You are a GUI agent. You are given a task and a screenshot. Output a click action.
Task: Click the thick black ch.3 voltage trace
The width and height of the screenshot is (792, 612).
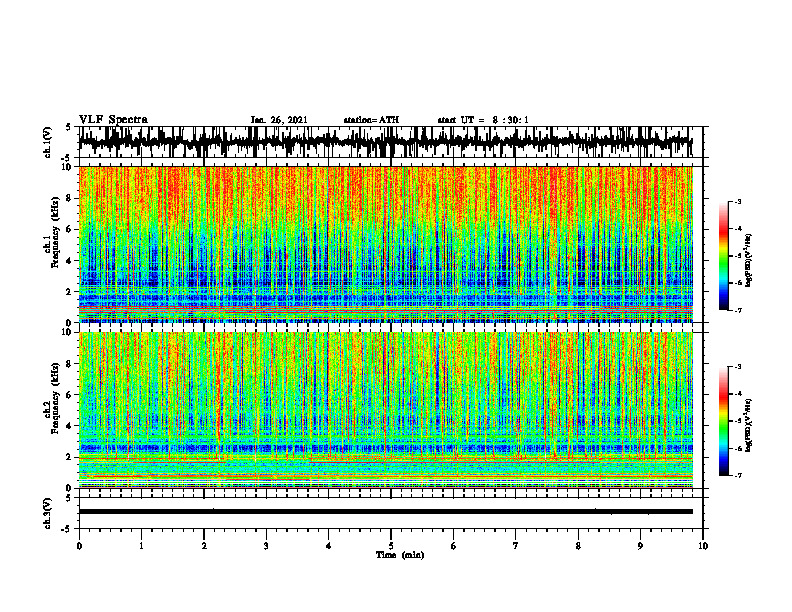click(x=385, y=512)
